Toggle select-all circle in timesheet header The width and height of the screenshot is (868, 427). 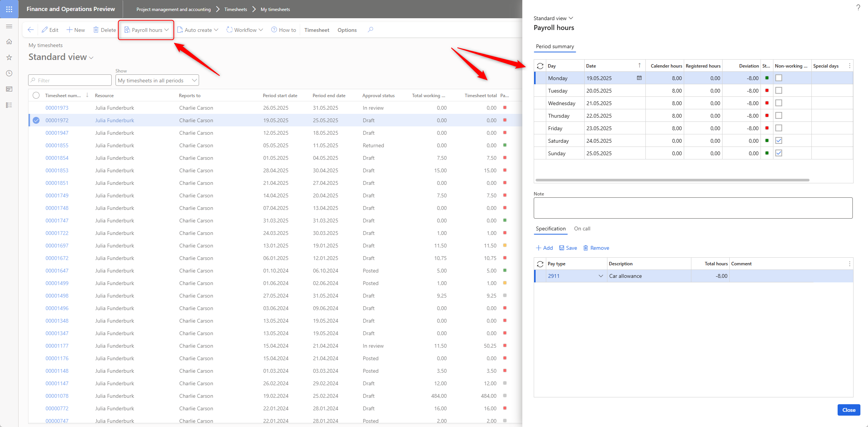coord(36,96)
